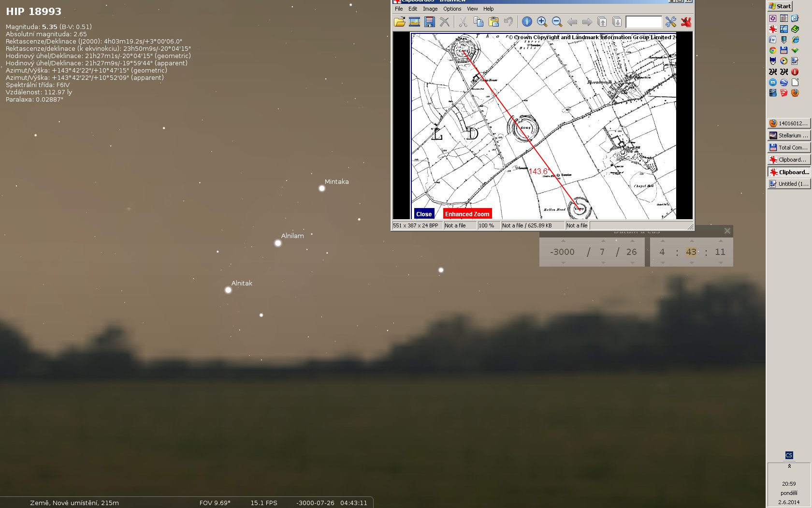Click the Paste clipboard icon
812x508 pixels.
click(x=493, y=22)
